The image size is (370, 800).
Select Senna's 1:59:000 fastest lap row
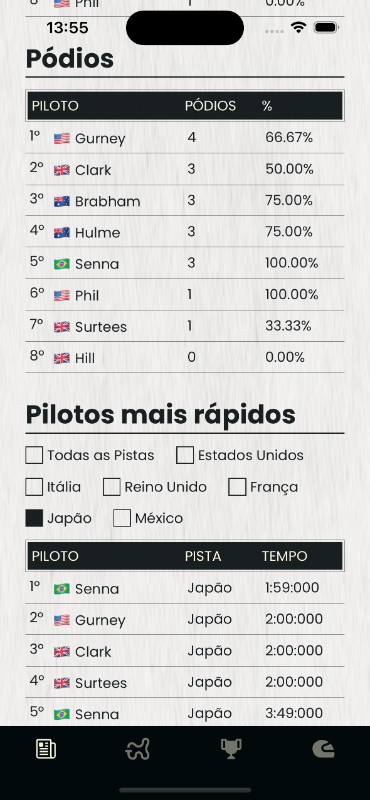(185, 588)
